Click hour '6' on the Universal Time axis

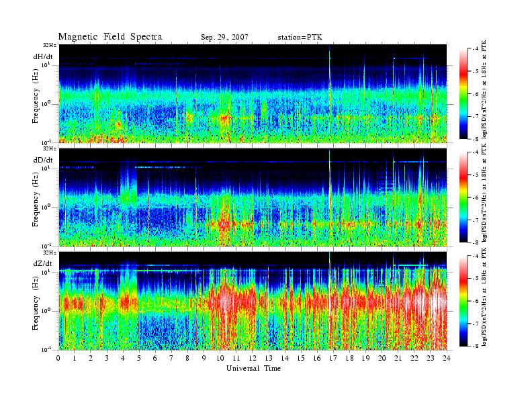[155, 358]
